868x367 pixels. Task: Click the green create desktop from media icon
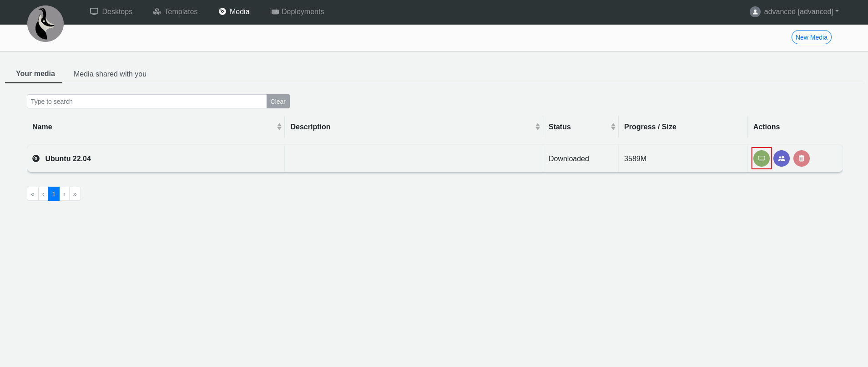click(x=761, y=158)
